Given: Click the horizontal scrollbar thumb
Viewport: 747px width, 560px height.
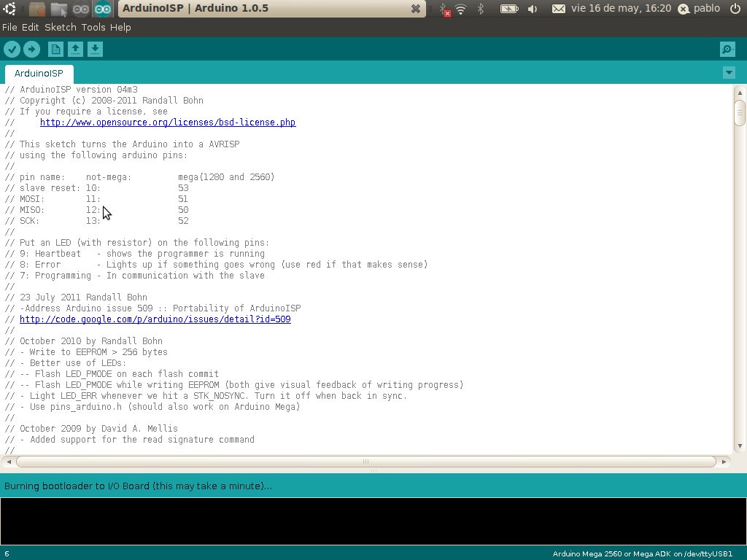Looking at the screenshot, I should pos(366,462).
